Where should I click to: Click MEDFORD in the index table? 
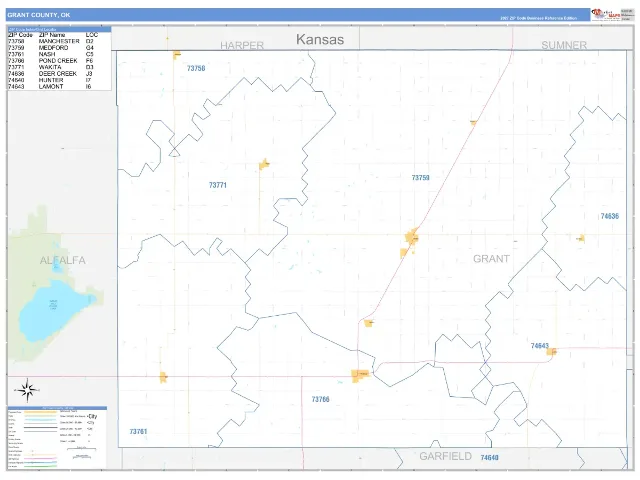click(53, 48)
